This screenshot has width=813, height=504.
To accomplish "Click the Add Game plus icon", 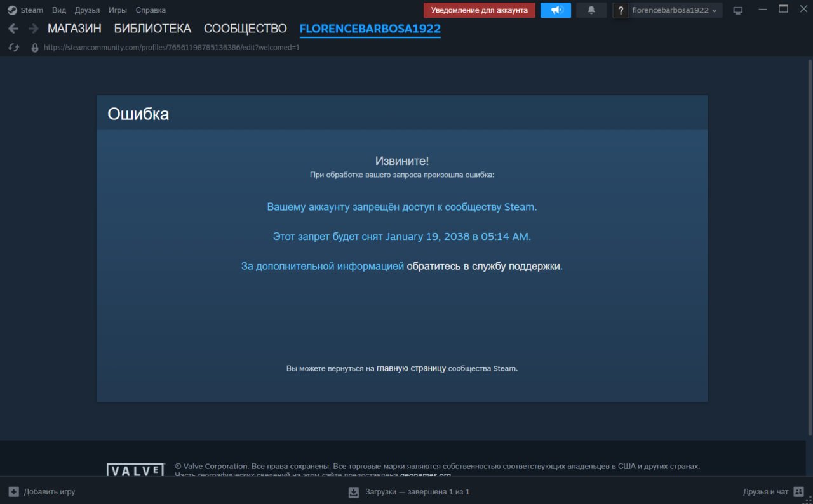I will click(x=13, y=492).
